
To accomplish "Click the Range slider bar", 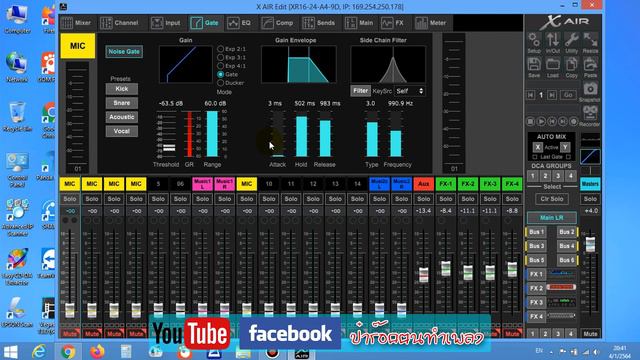I will pos(212,134).
